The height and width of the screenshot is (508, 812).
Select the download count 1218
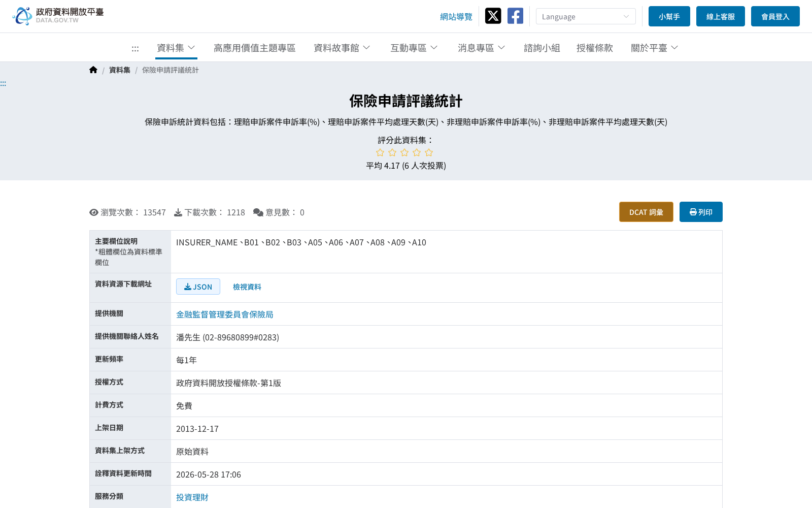(x=236, y=212)
